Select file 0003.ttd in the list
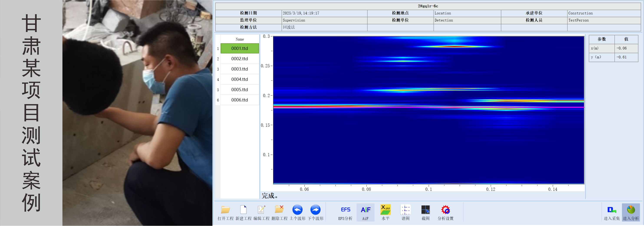The image size is (644, 226). [239, 69]
